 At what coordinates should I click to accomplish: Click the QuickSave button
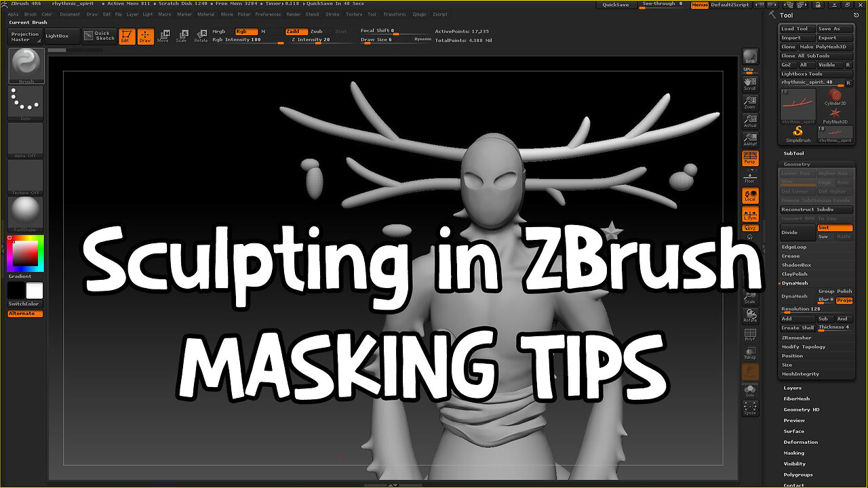616,5
